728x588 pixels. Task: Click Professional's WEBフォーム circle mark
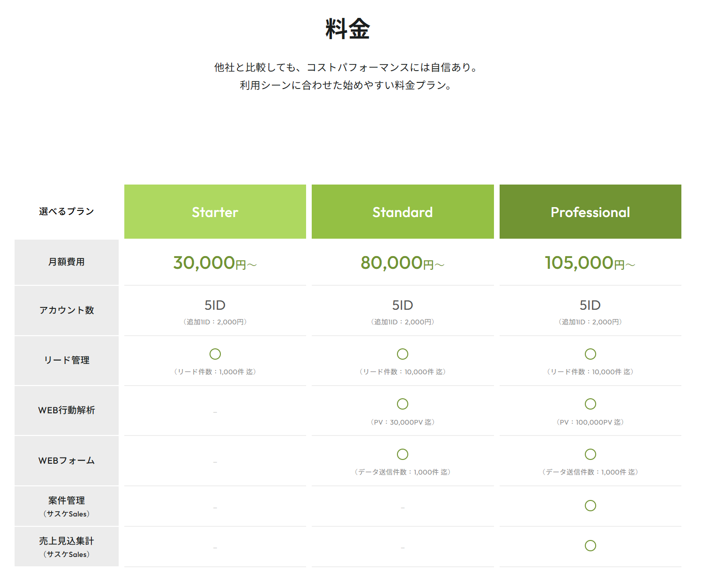(590, 454)
